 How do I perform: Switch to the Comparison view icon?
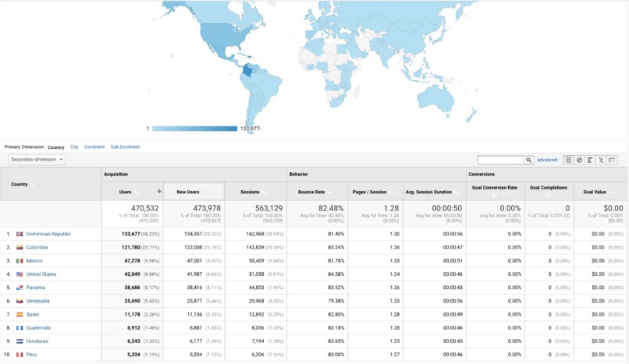pos(601,160)
